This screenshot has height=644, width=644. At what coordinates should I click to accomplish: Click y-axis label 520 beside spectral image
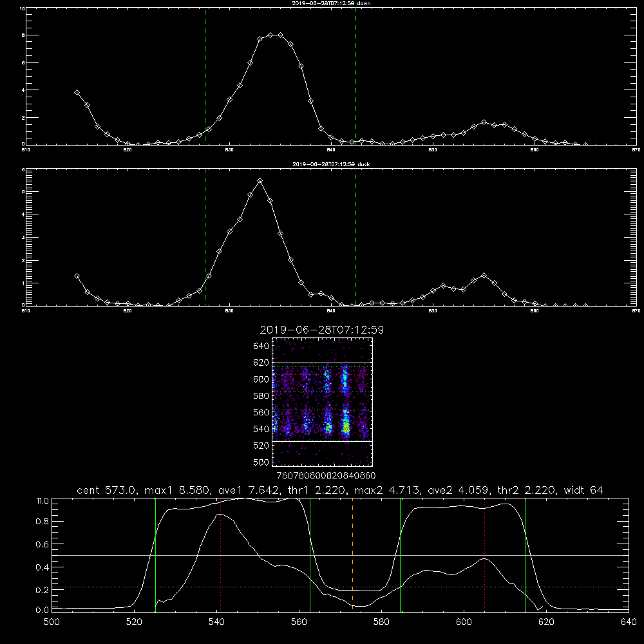[x=261, y=446]
